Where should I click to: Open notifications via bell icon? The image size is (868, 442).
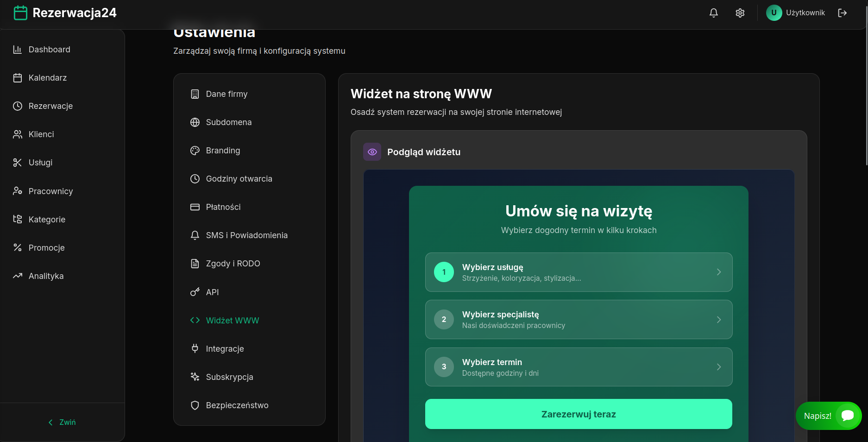coord(713,13)
